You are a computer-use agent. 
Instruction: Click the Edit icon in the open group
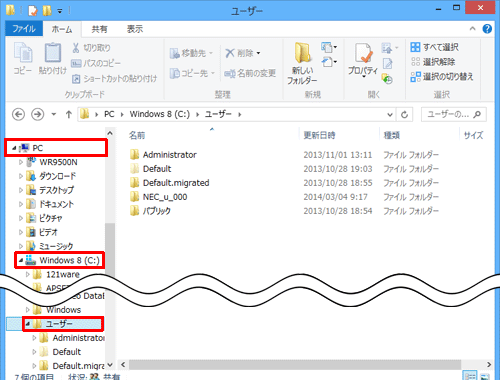click(388, 63)
